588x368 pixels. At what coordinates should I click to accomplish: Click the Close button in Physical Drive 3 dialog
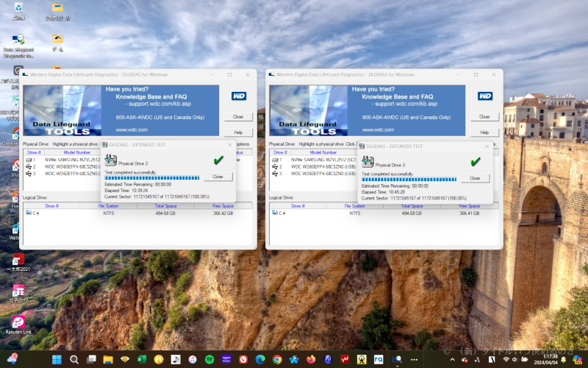[x=475, y=178]
